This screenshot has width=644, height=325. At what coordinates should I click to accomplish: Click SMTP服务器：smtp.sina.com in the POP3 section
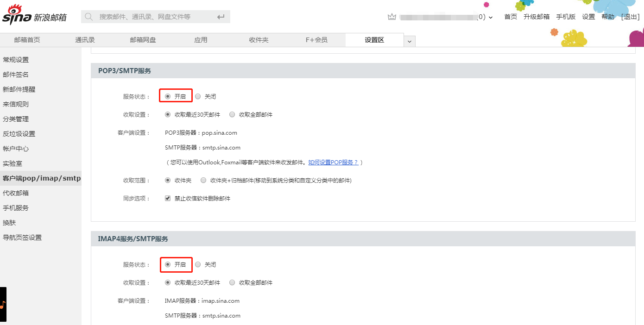coord(203,148)
